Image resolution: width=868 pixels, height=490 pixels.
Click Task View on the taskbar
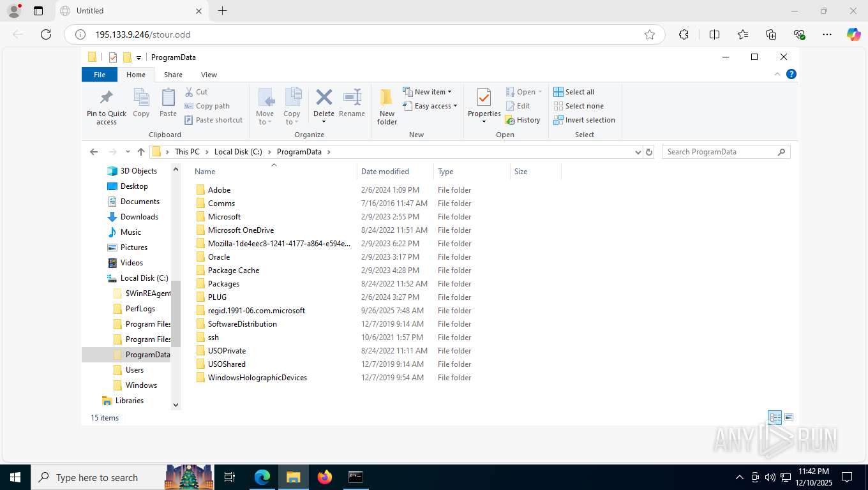pos(230,477)
